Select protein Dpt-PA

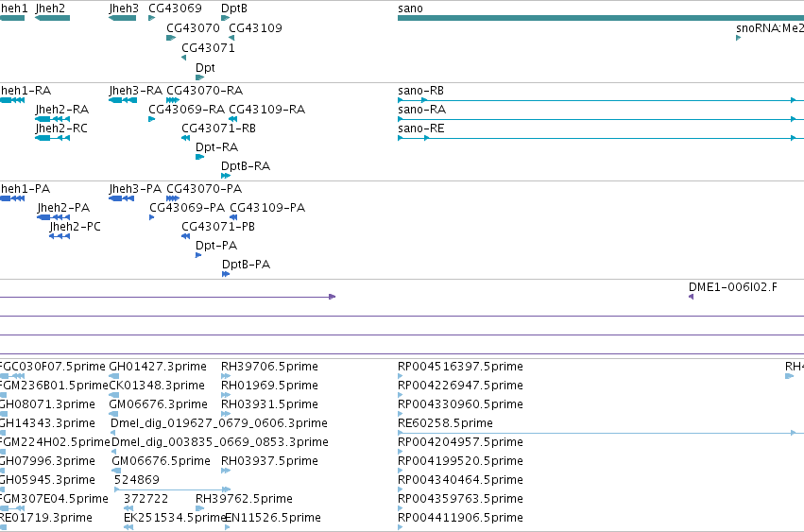click(x=216, y=246)
